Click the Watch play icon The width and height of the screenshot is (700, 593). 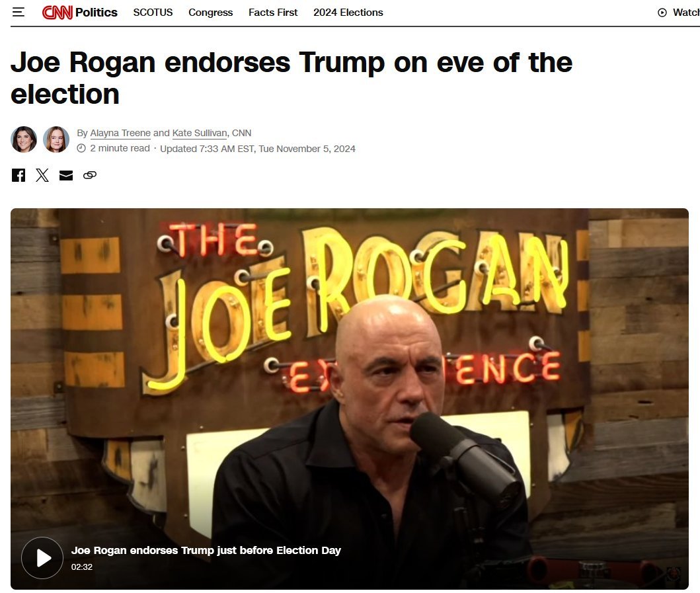click(x=662, y=13)
